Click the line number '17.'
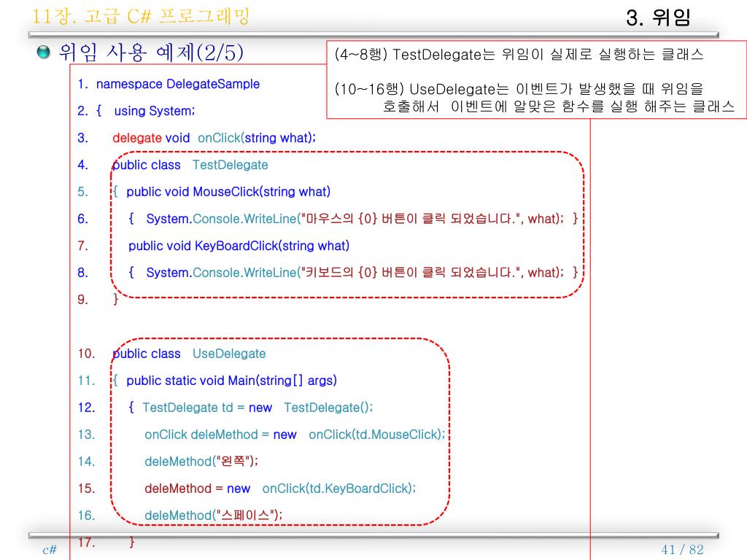 [x=86, y=542]
